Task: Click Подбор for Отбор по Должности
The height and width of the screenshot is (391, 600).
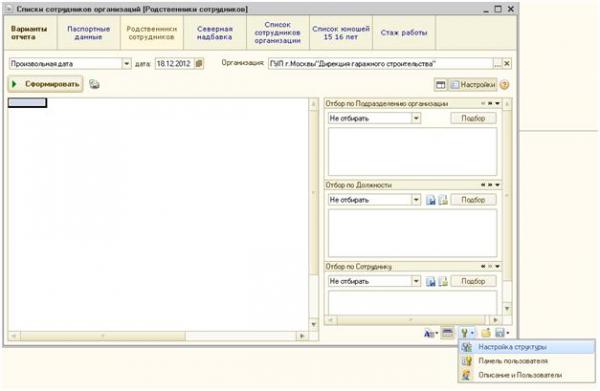Action: click(x=473, y=200)
